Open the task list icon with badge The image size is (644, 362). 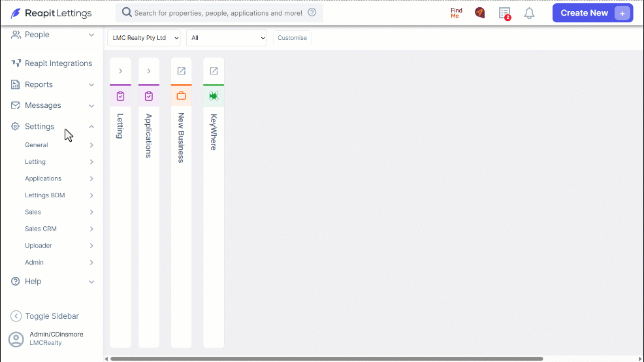(505, 13)
